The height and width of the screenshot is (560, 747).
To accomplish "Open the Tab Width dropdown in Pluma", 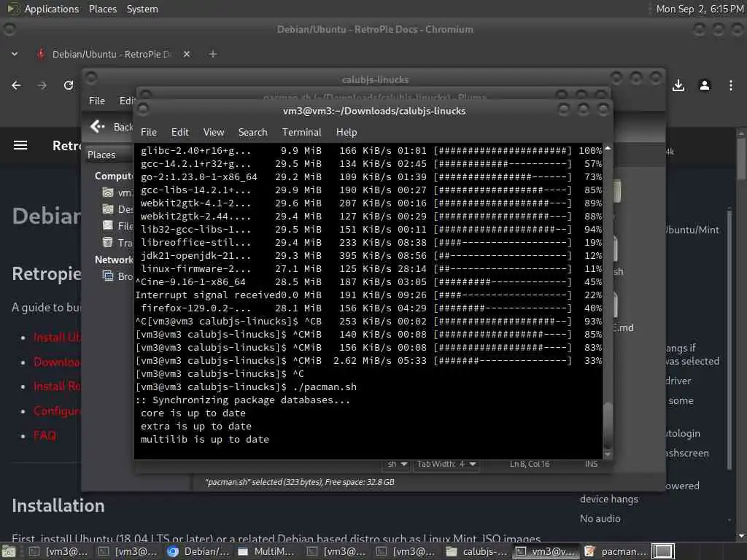I will tap(446, 464).
